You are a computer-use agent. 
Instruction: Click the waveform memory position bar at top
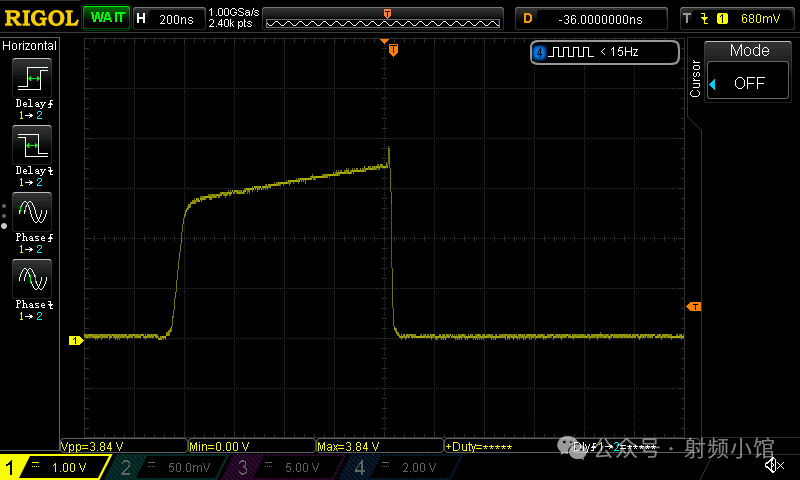[386, 20]
